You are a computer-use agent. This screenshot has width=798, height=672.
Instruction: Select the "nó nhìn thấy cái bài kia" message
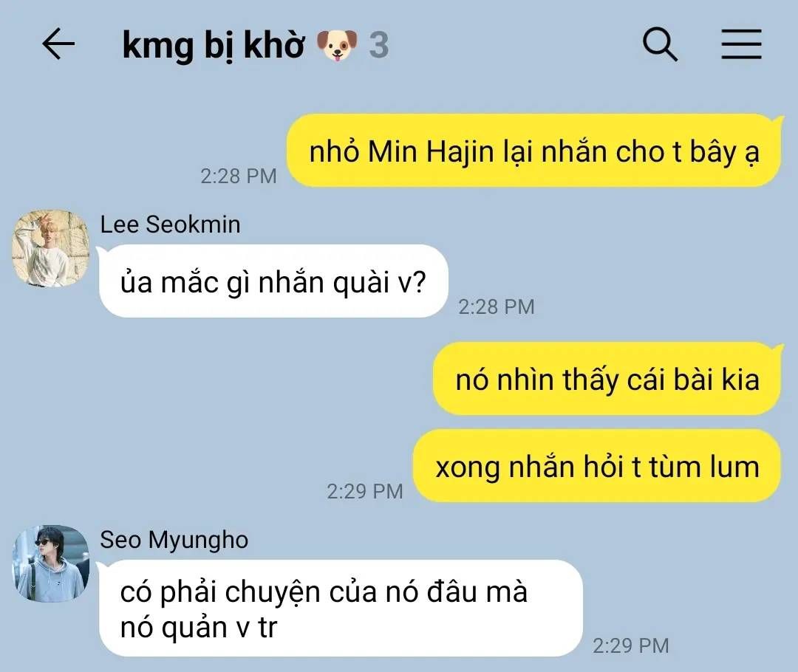click(607, 379)
